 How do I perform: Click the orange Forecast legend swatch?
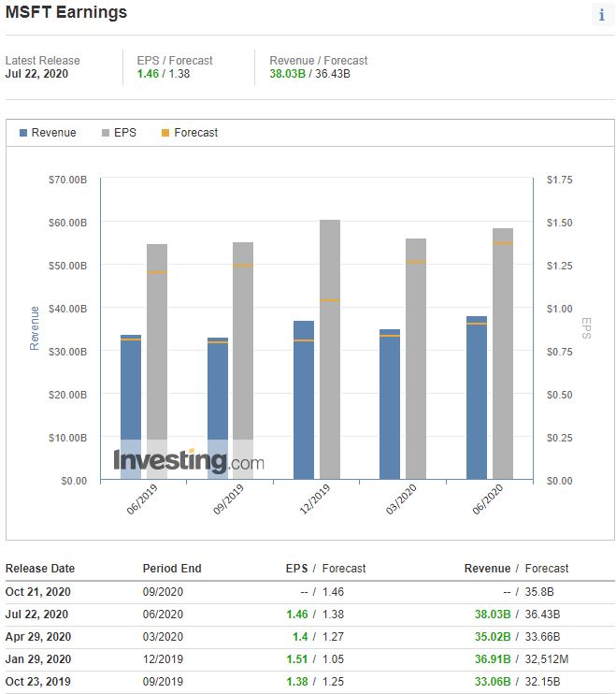pyautogui.click(x=165, y=133)
